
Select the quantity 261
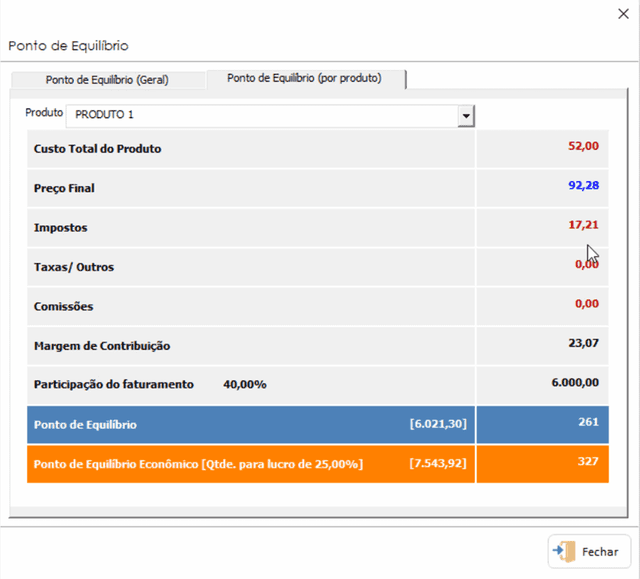tap(588, 422)
